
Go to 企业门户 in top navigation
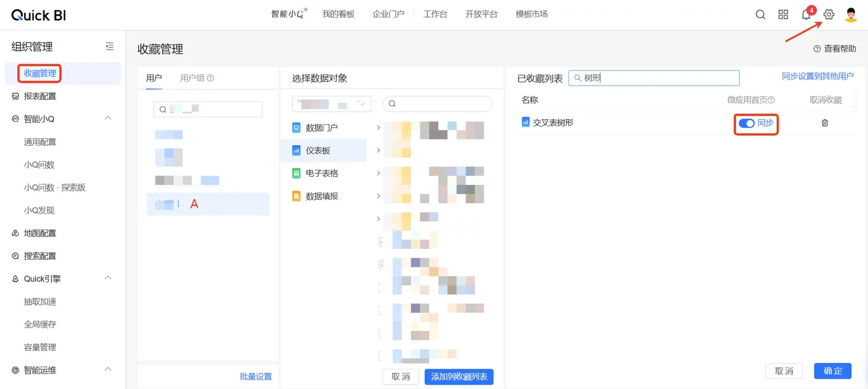[389, 14]
